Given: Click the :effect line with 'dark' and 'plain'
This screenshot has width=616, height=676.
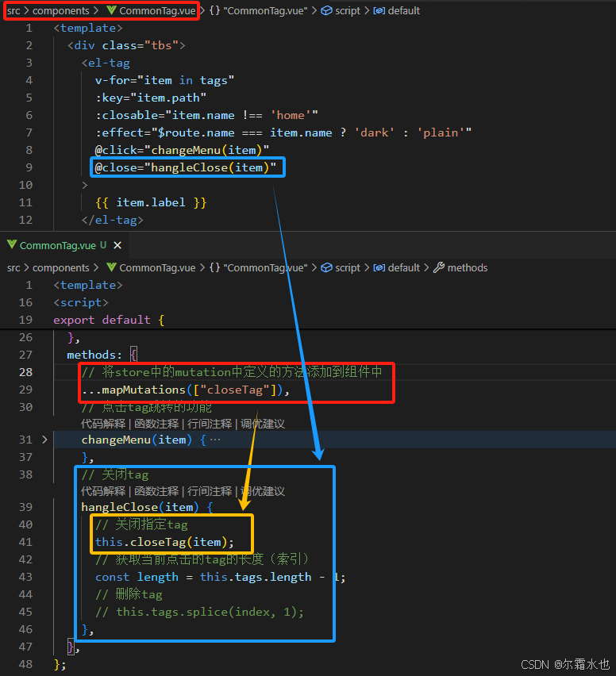Looking at the screenshot, I should click(283, 133).
